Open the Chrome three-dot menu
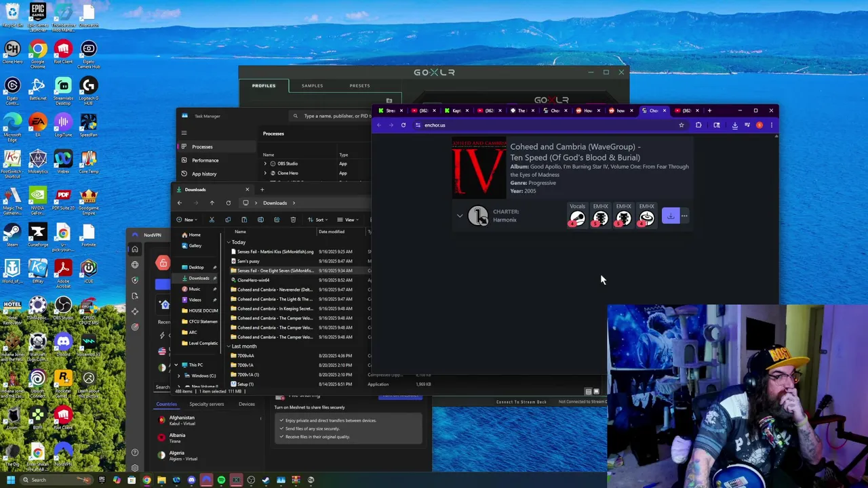The image size is (868, 488). click(x=771, y=125)
